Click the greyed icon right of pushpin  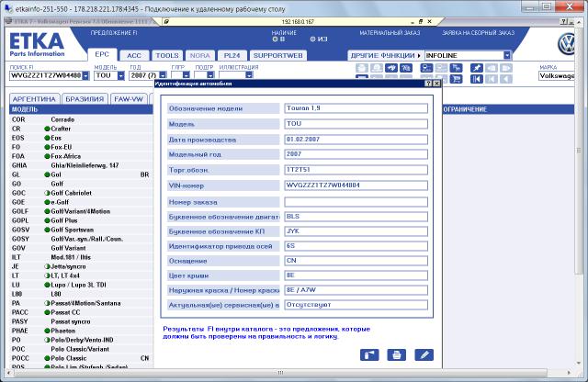coord(492,68)
